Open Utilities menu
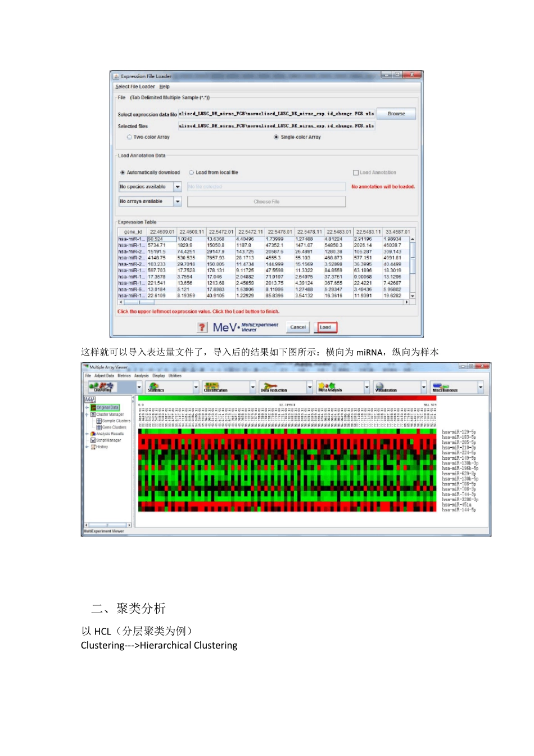 point(175,375)
